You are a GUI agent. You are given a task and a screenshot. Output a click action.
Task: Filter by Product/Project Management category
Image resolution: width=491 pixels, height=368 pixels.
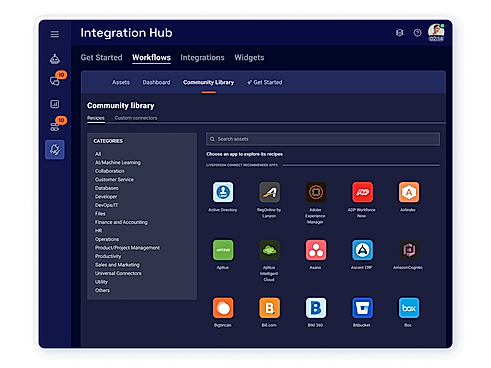[127, 248]
